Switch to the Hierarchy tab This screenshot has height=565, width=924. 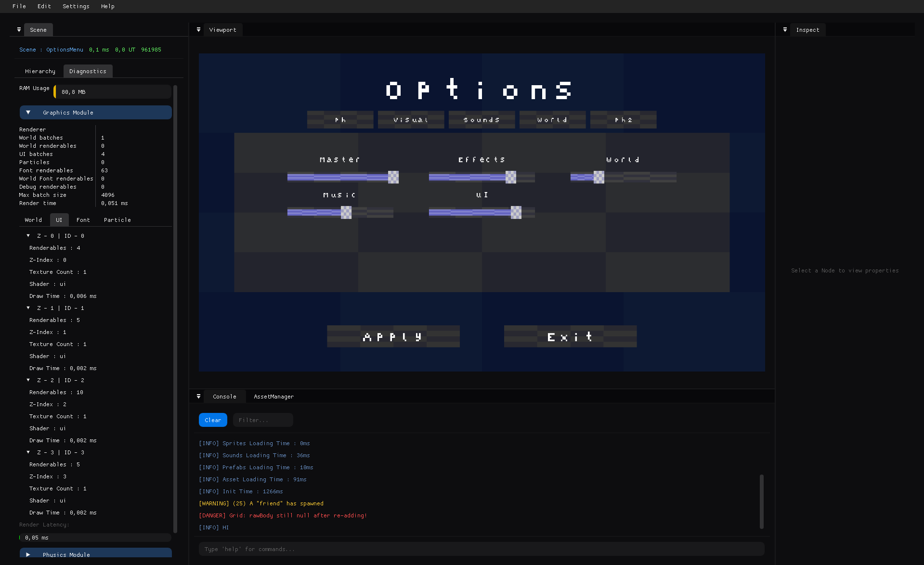point(40,71)
